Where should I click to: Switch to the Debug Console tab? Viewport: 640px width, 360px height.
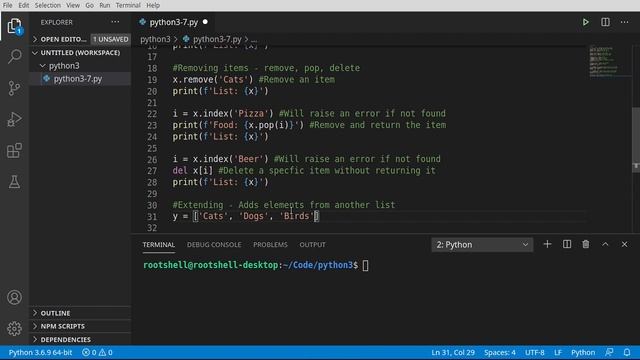214,244
